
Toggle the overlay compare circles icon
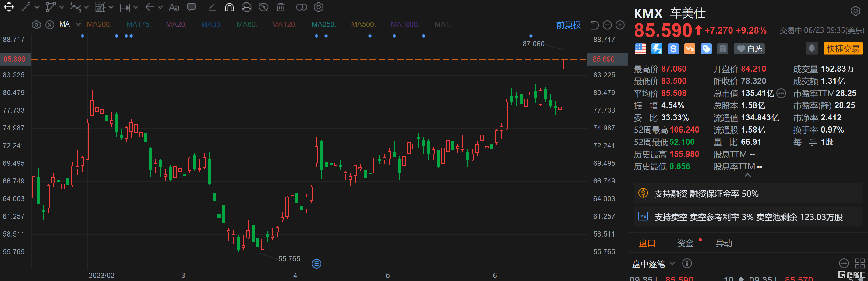301,7
